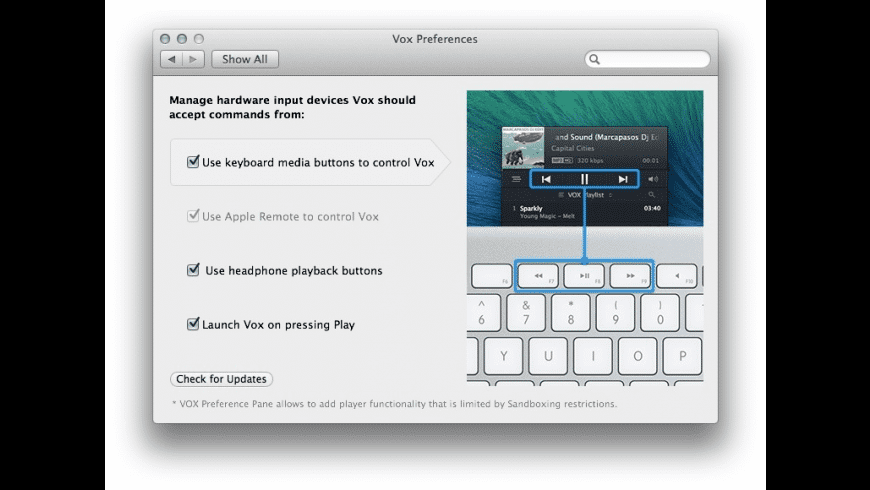Toggle headphone playback buttons checkbox
This screenshot has width=870, height=490.
point(193,270)
